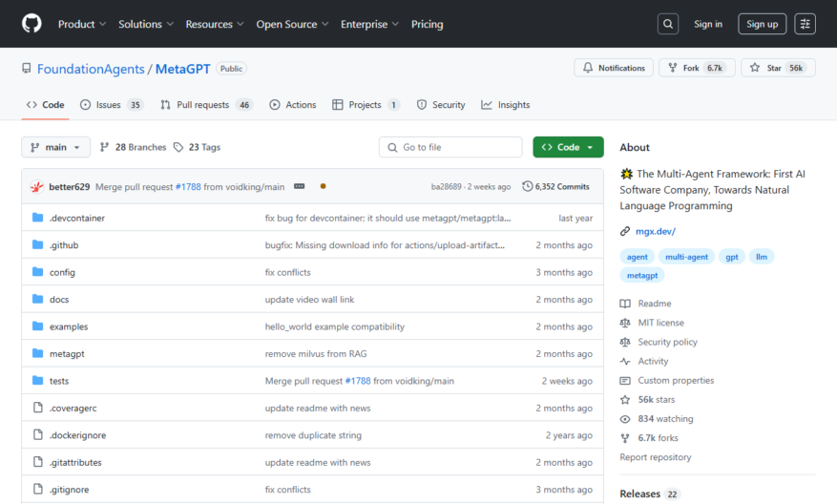
Task: Open the green Code dropdown
Action: (x=568, y=147)
